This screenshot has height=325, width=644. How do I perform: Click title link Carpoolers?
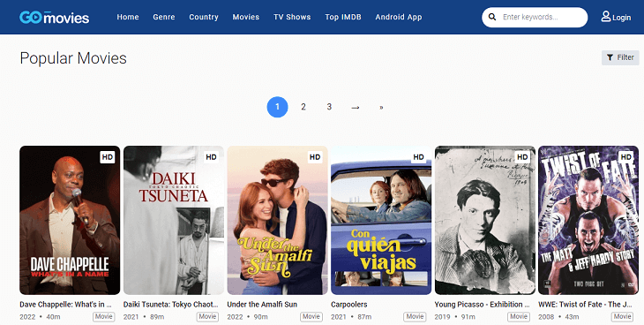pyautogui.click(x=349, y=305)
